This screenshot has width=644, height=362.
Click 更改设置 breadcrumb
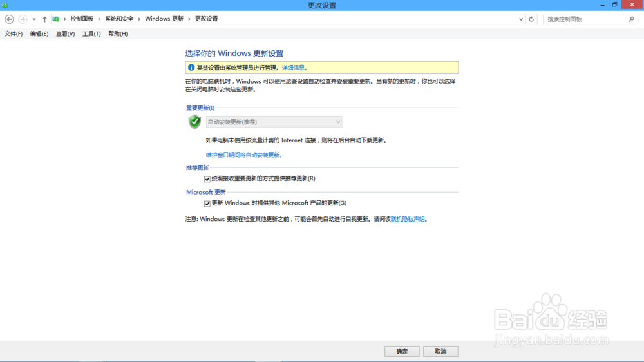206,19
